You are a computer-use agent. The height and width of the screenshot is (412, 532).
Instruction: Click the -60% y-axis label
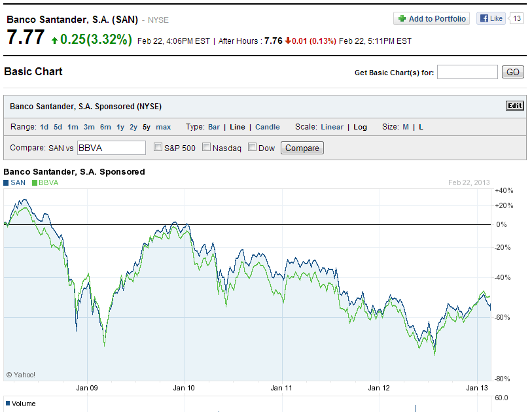[503, 317]
